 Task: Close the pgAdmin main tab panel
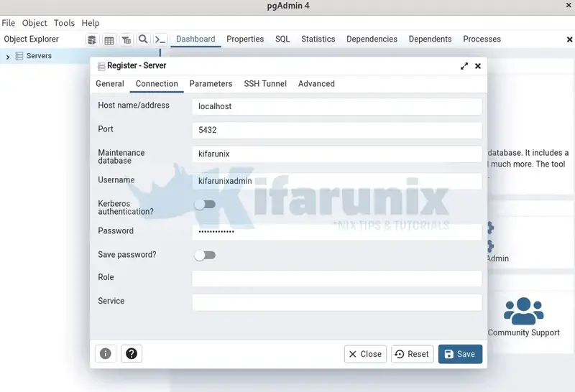[569, 39]
